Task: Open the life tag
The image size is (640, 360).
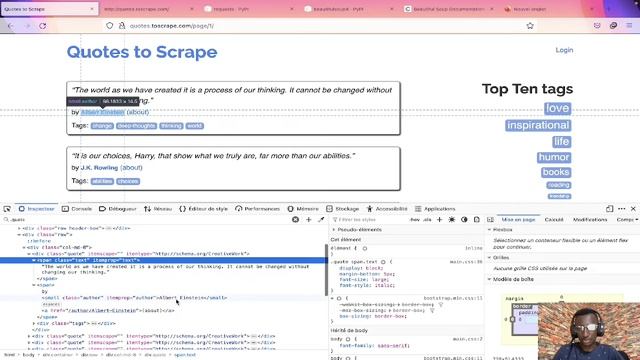Action: click(x=562, y=142)
